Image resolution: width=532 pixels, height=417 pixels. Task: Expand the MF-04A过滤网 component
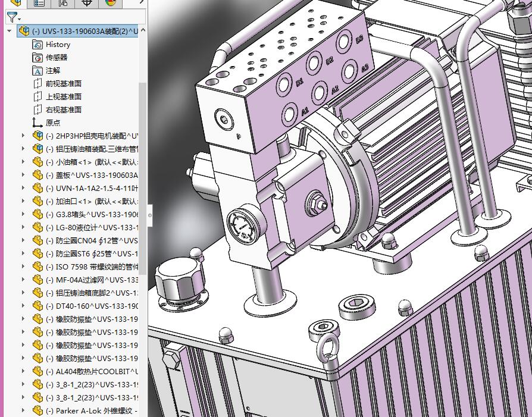(x=23, y=280)
